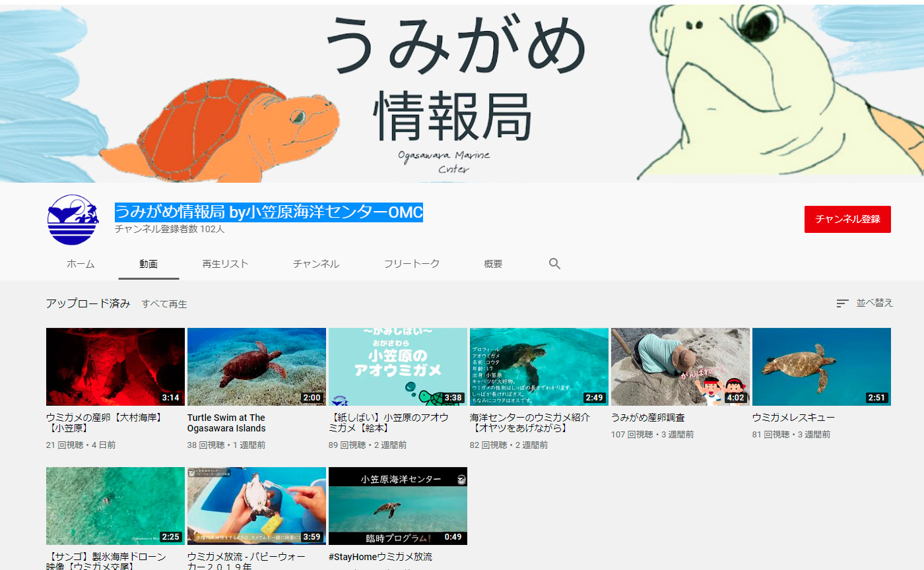
Task: Play the 2:25 drone coast thumbnail
Action: coord(115,506)
